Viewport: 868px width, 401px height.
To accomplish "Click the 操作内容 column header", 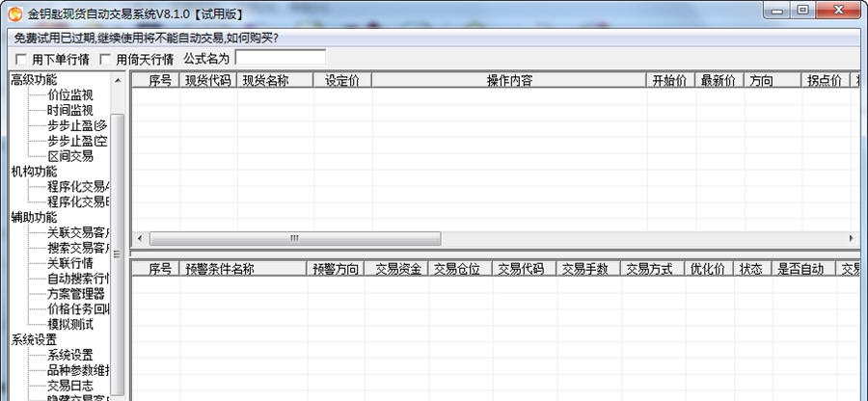I will [x=509, y=81].
